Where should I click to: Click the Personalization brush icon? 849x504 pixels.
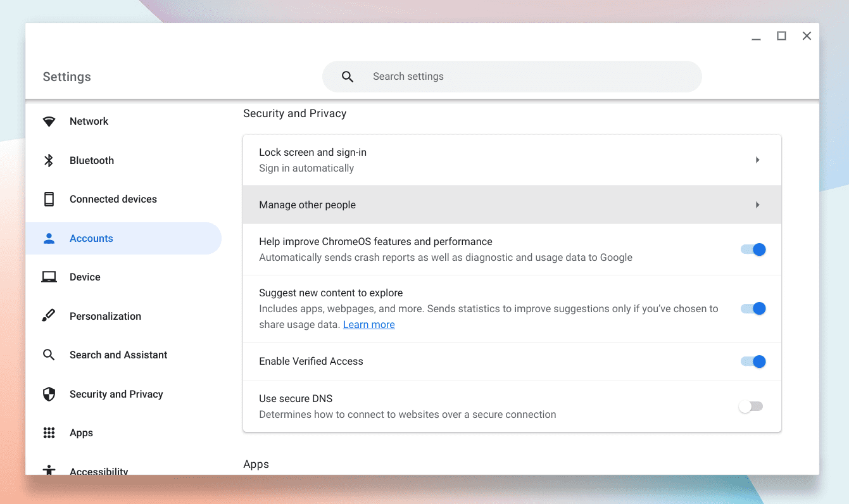click(x=49, y=316)
